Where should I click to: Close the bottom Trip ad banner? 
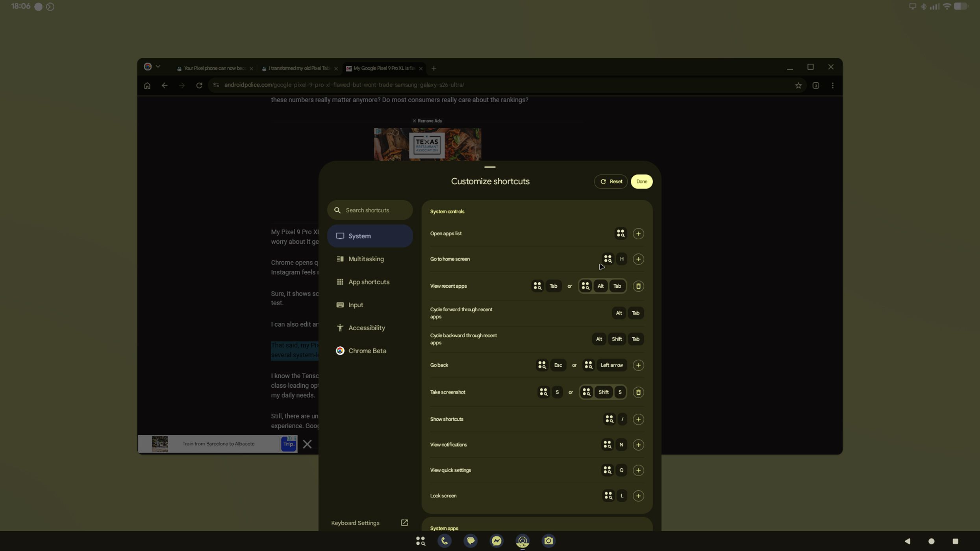(x=307, y=444)
